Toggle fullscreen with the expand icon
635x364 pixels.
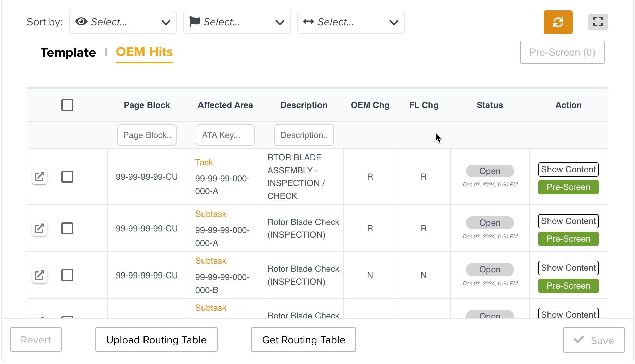(598, 22)
